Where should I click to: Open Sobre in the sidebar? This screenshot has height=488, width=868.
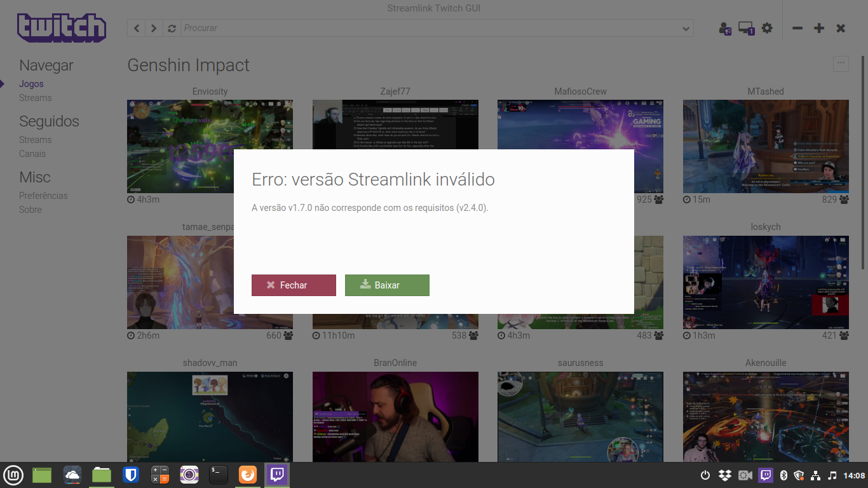[x=31, y=210]
